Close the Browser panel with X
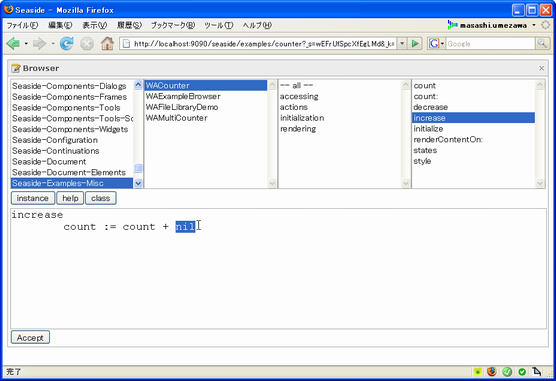The height and width of the screenshot is (381, 556). point(541,68)
